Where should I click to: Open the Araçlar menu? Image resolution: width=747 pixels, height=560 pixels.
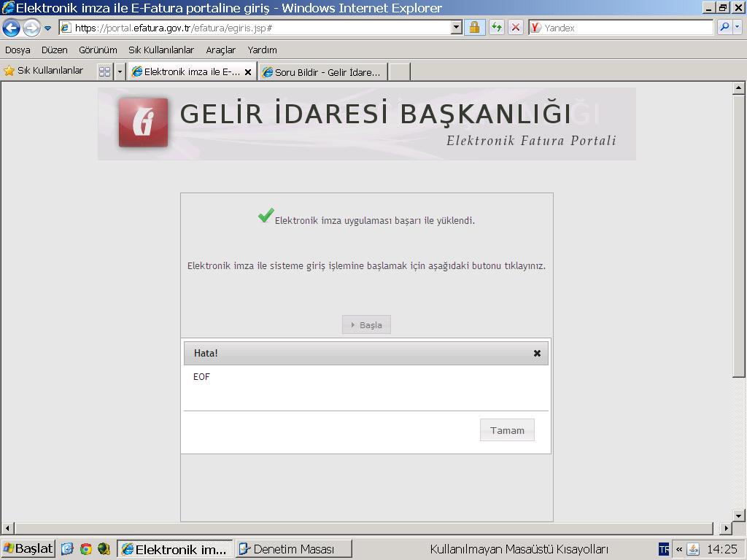tap(220, 50)
